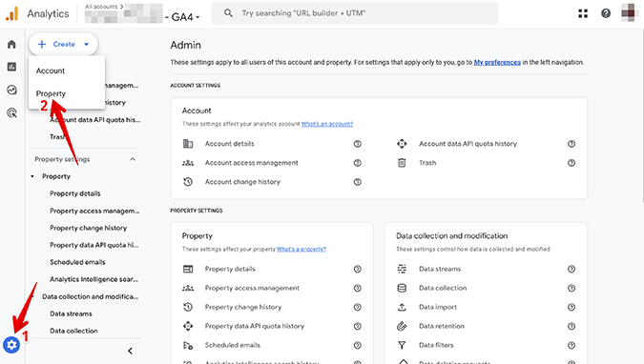Click the Data import upload icon
Viewport: 644px width, 364px height.
pyautogui.click(x=402, y=307)
